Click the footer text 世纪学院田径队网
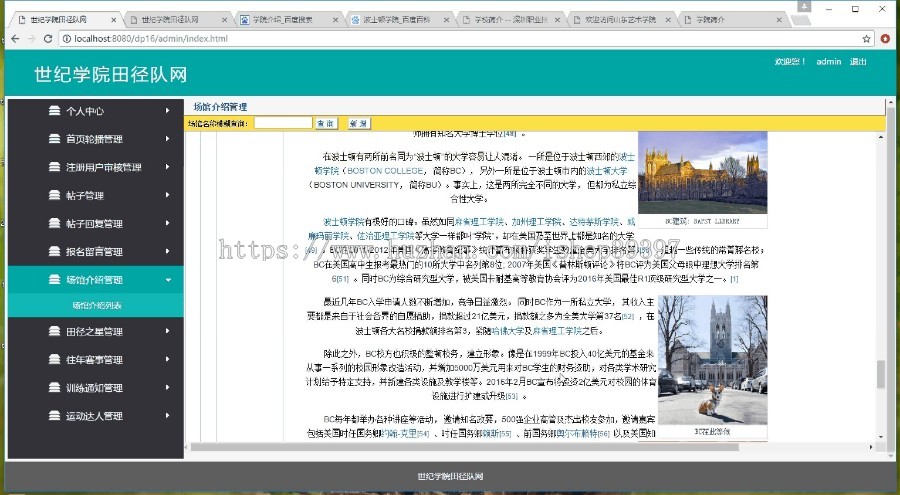Viewport: 900px width, 495px height. click(450, 476)
